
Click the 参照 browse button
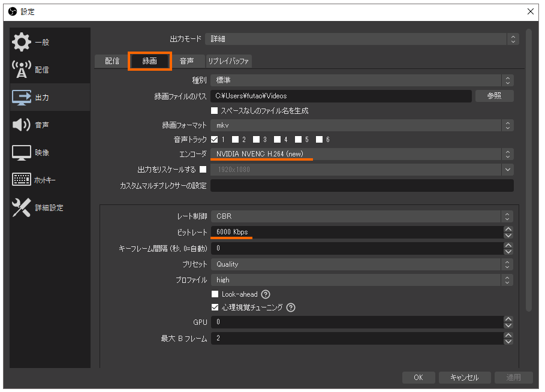tap(494, 95)
